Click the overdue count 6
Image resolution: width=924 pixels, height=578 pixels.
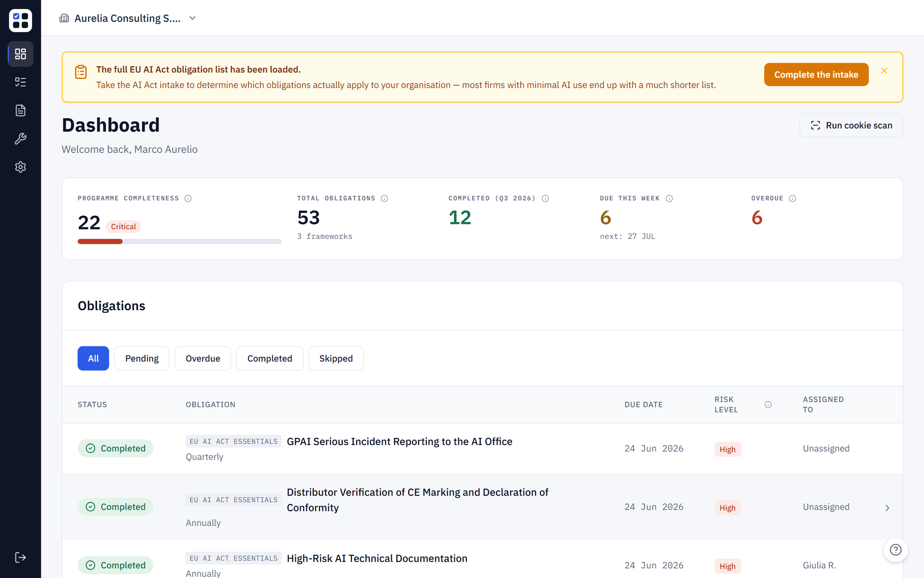pyautogui.click(x=757, y=218)
